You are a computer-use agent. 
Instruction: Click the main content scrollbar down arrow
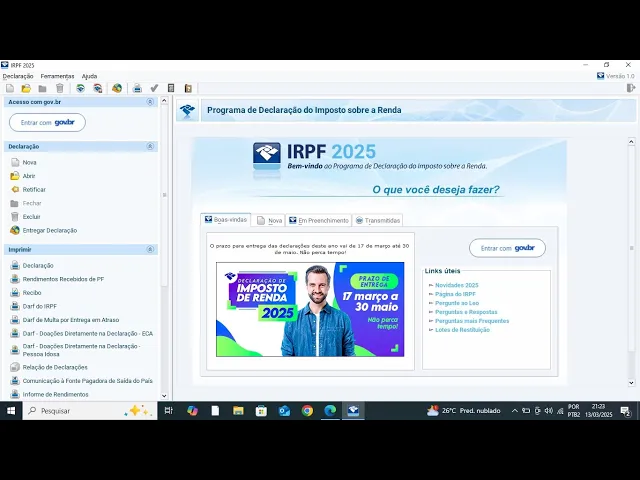click(x=631, y=383)
